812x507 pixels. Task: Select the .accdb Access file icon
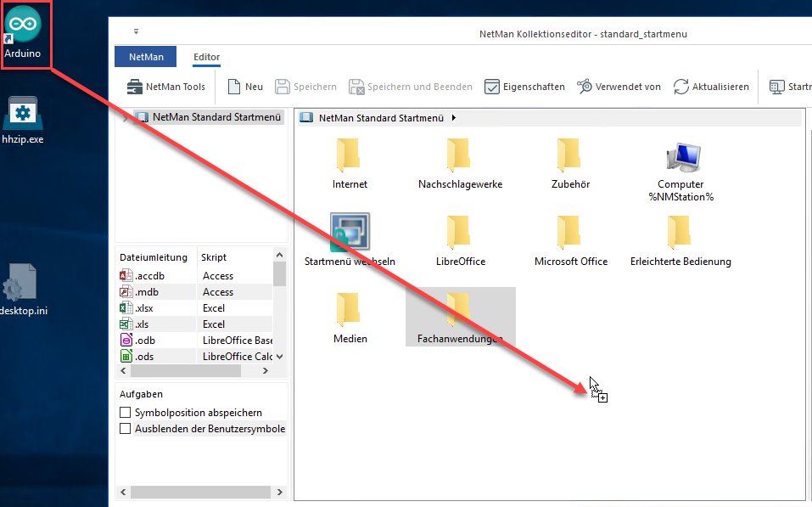point(126,275)
